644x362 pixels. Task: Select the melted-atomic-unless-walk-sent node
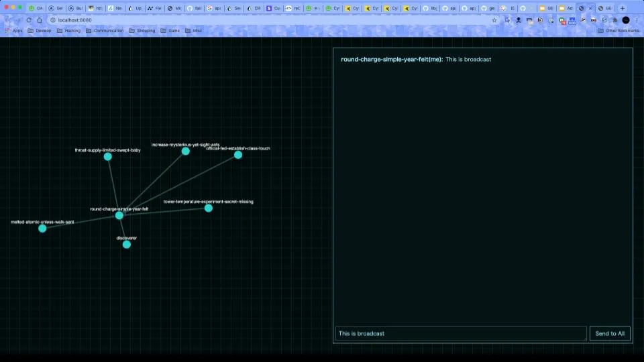(x=42, y=228)
